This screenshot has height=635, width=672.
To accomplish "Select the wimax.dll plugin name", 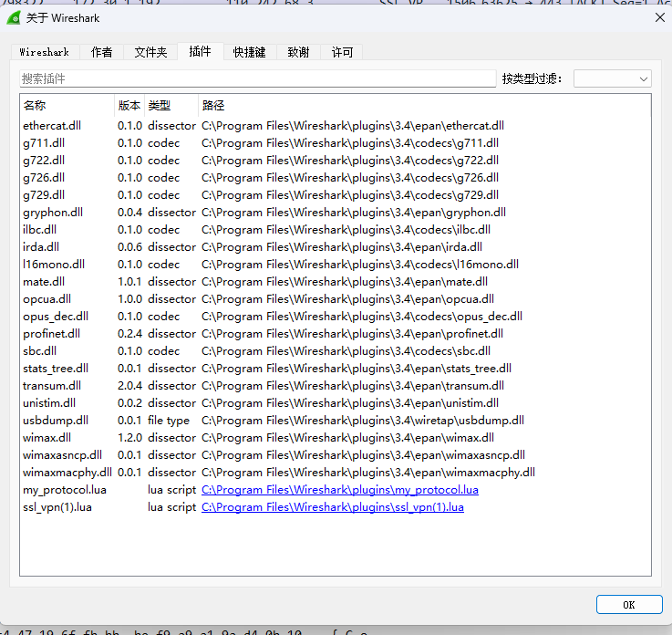I will click(47, 438).
